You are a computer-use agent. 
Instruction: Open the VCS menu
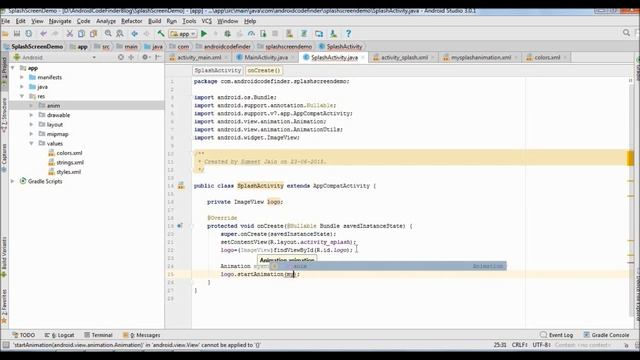click(x=207, y=21)
